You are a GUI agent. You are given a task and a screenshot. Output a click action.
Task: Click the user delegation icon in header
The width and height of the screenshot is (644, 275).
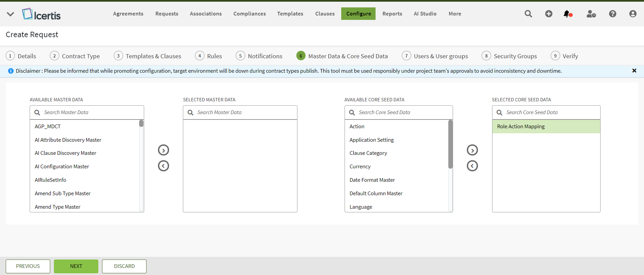(x=591, y=14)
